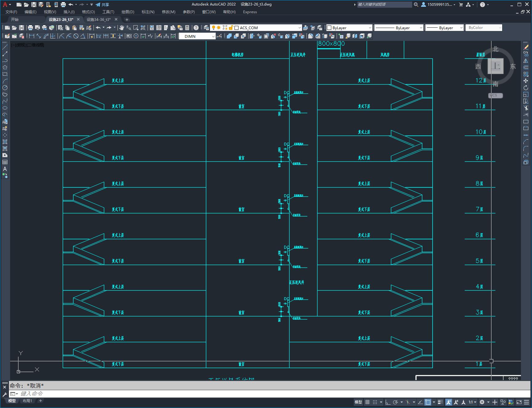Select the Polyline tool
The height and width of the screenshot is (408, 532).
click(5, 61)
